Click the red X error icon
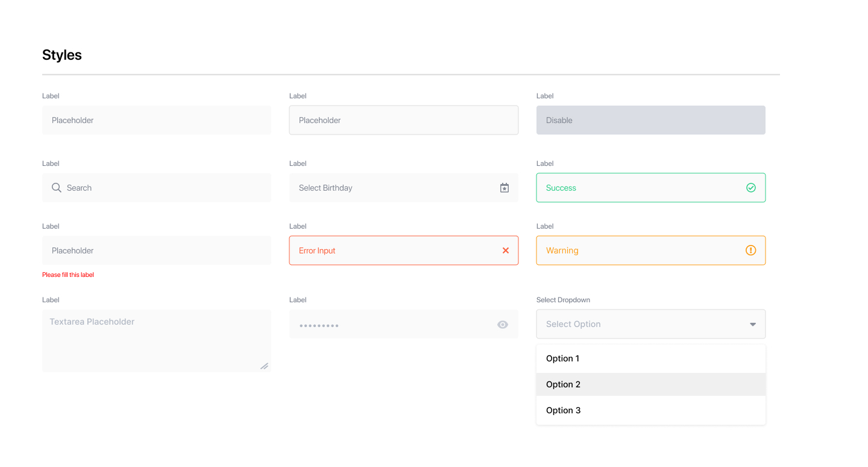Image resolution: width=868 pixels, height=467 pixels. pos(506,250)
